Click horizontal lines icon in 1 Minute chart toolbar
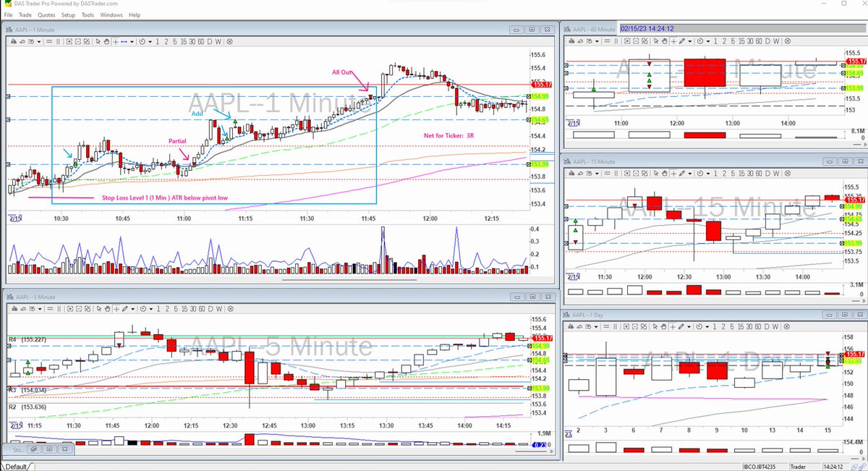The width and height of the screenshot is (868, 471). tap(49, 42)
